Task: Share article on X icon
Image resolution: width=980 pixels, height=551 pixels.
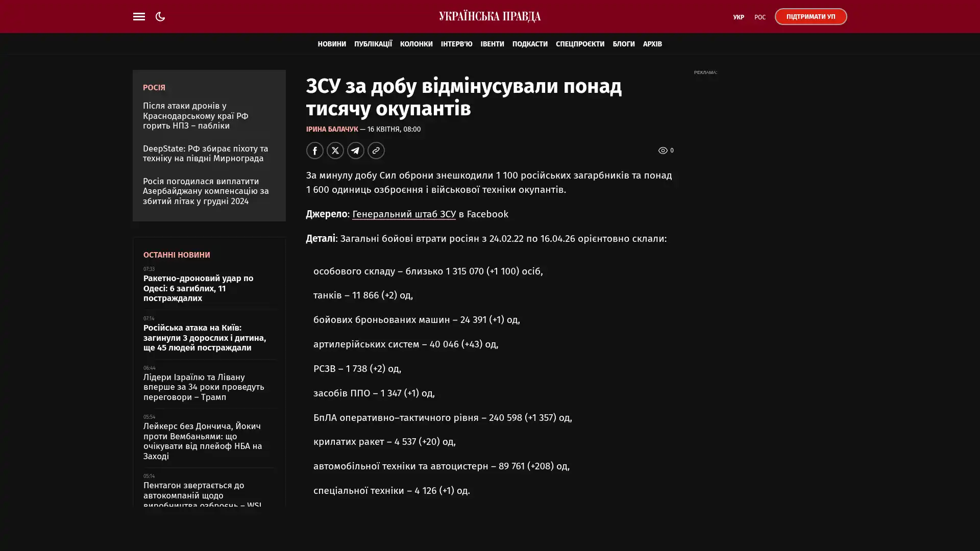Action: pyautogui.click(x=335, y=151)
